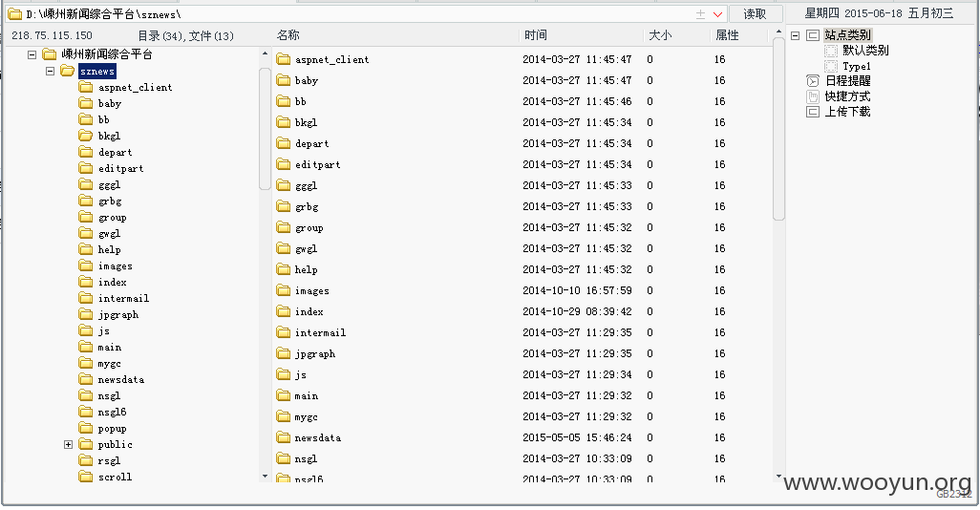
Task: Click the file list scroll down arrow
Action: (778, 477)
